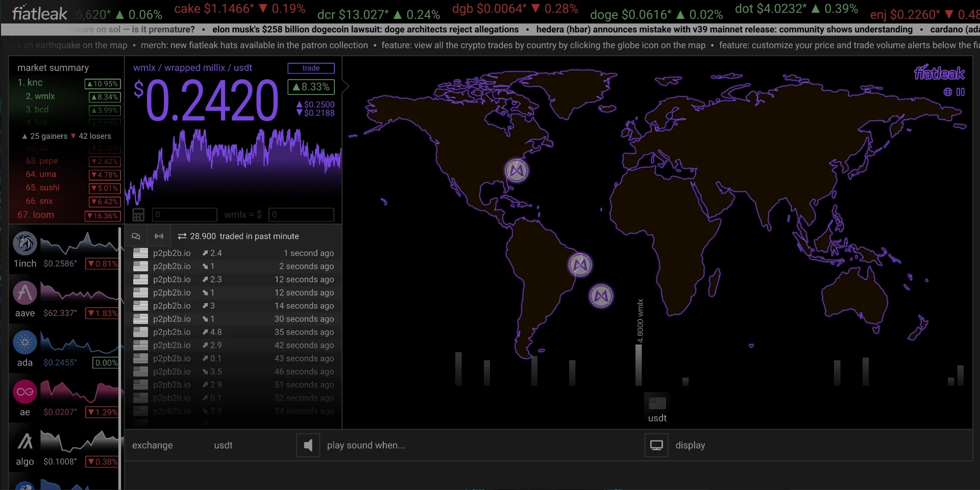Click the wmlx marker over North America
The height and width of the screenshot is (490, 980).
pyautogui.click(x=517, y=170)
